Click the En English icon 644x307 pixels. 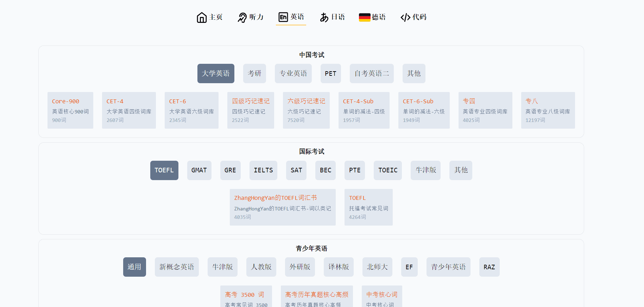point(283,17)
